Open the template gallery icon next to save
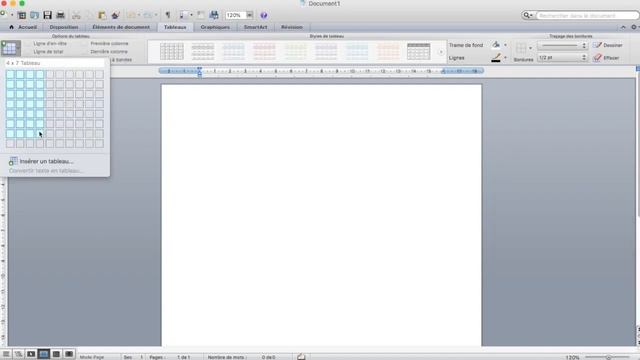Viewport: 640px width, 360px height. pos(35,16)
